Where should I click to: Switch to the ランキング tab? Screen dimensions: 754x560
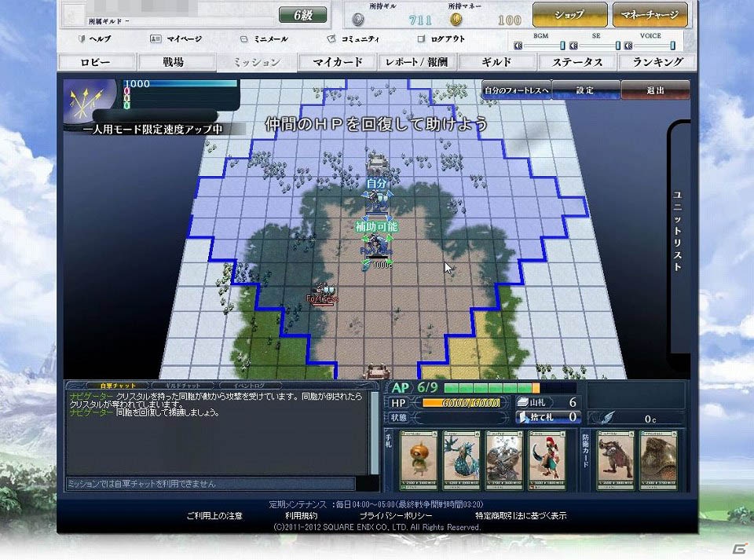[x=657, y=62]
